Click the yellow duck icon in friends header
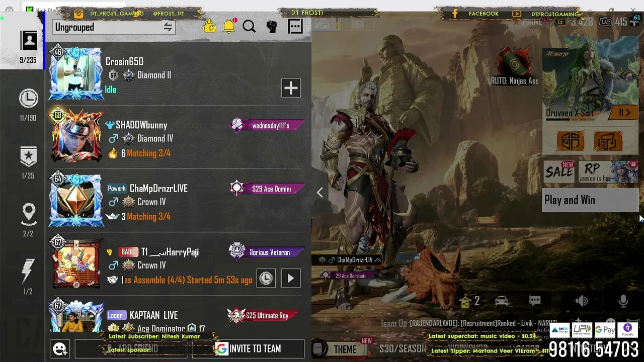Image resolution: width=644 pixels, height=362 pixels. pyautogui.click(x=209, y=26)
